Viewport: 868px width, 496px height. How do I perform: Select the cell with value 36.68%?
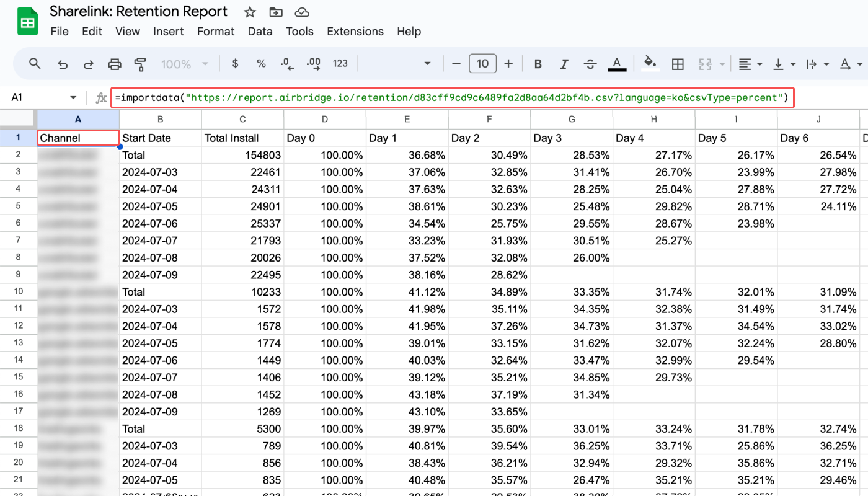[407, 155]
